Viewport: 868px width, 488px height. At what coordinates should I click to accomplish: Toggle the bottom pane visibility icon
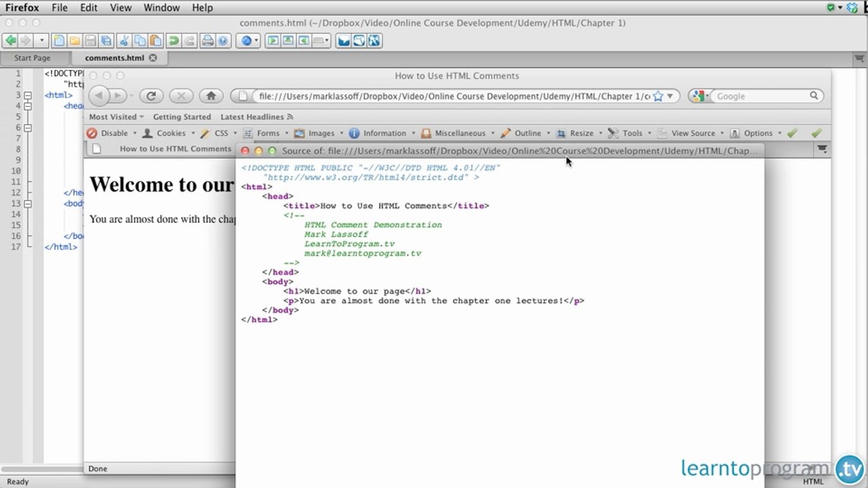288,41
